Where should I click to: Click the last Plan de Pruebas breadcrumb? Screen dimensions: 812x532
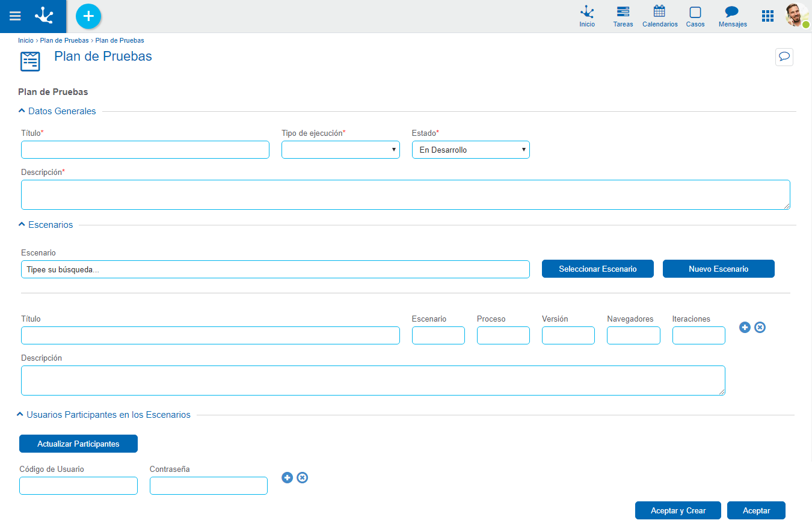(x=120, y=40)
